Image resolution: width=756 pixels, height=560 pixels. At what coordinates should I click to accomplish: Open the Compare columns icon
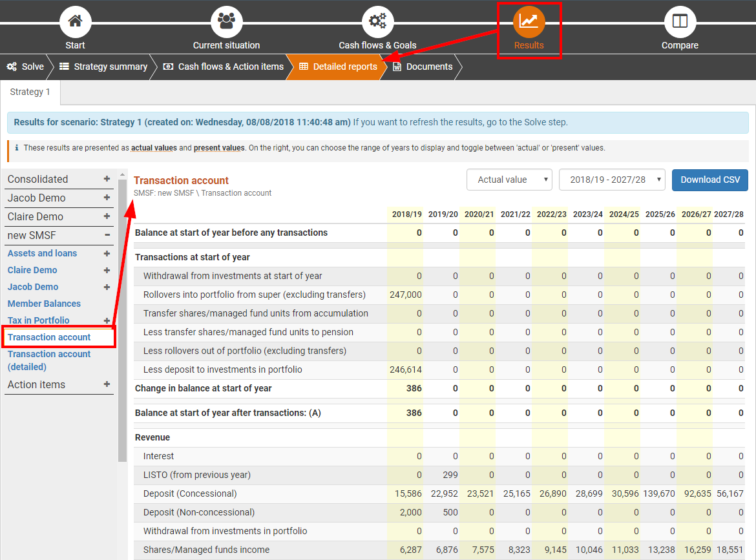coord(680,21)
